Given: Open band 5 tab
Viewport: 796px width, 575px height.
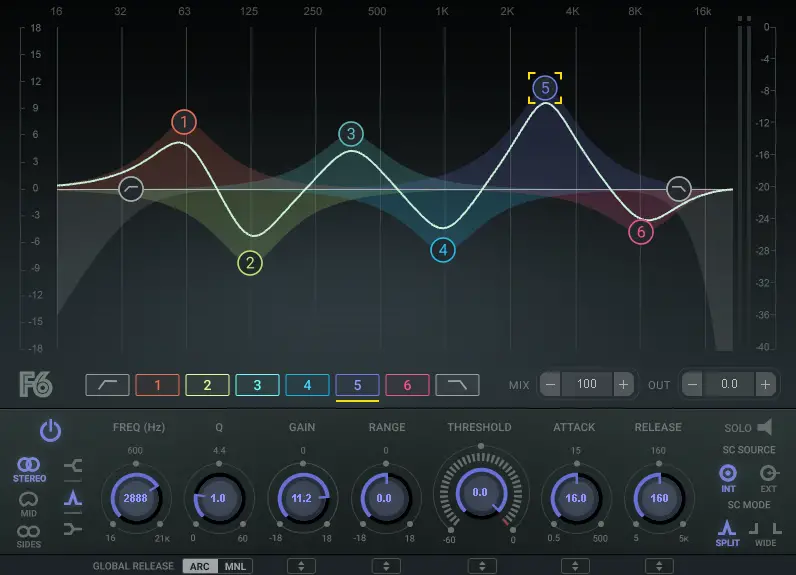Looking at the screenshot, I should tap(357, 385).
